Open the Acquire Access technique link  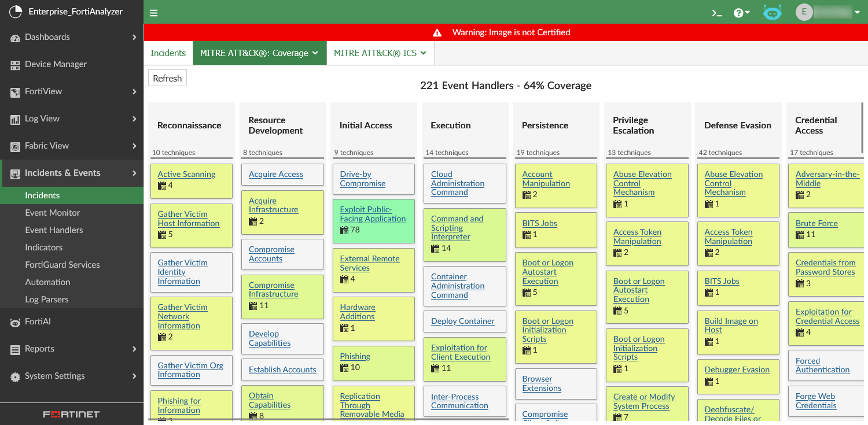[276, 174]
